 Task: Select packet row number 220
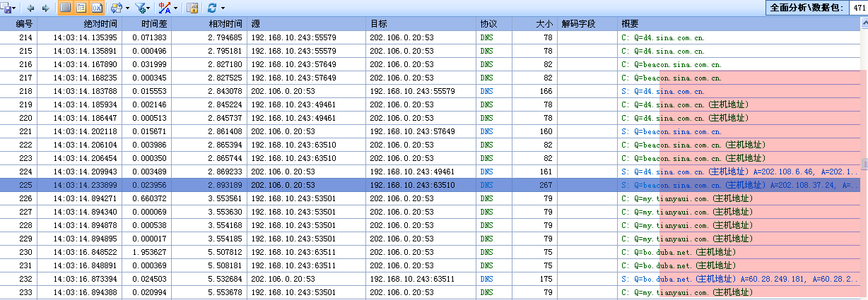(430, 118)
